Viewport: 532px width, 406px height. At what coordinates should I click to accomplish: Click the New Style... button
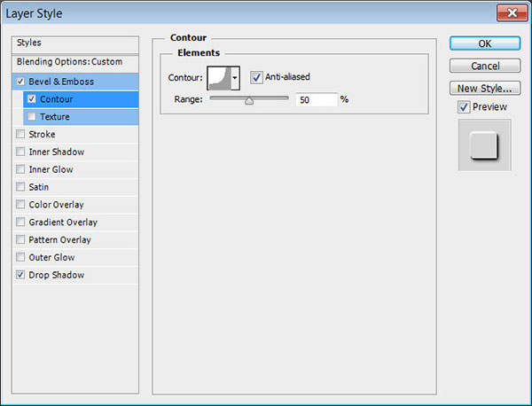click(x=485, y=88)
